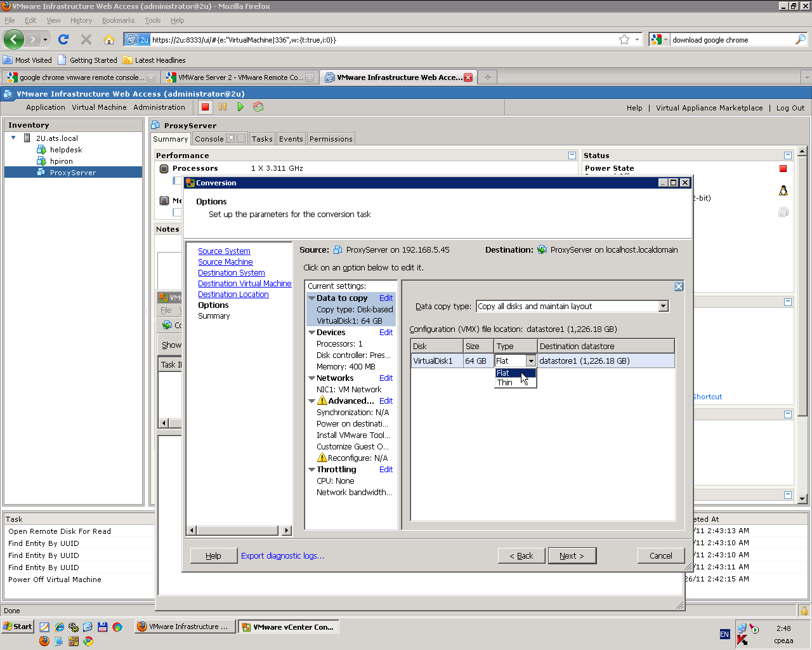Click the Kaspersky tray icon

tap(742, 640)
